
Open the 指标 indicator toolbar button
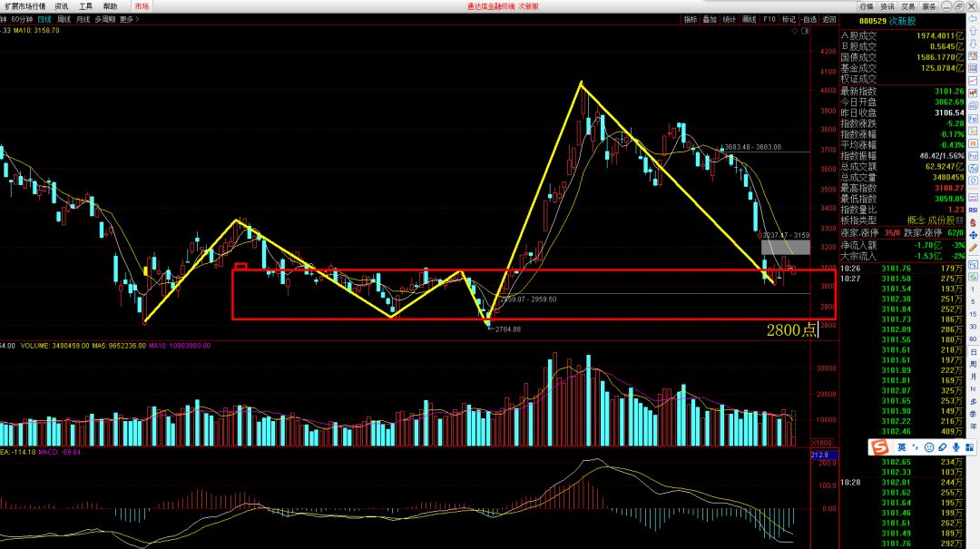(x=690, y=19)
